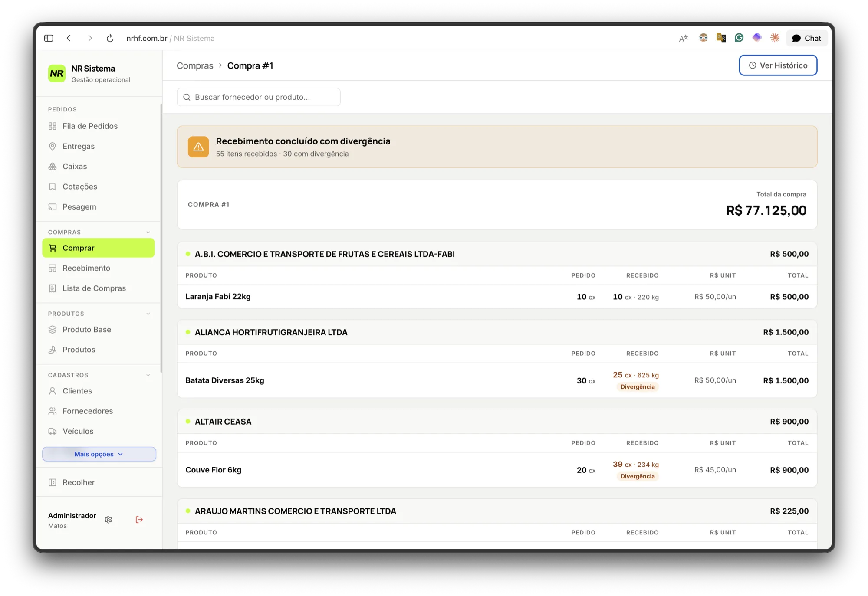Go to Compras in the breadcrumb
868x596 pixels.
pyautogui.click(x=195, y=66)
